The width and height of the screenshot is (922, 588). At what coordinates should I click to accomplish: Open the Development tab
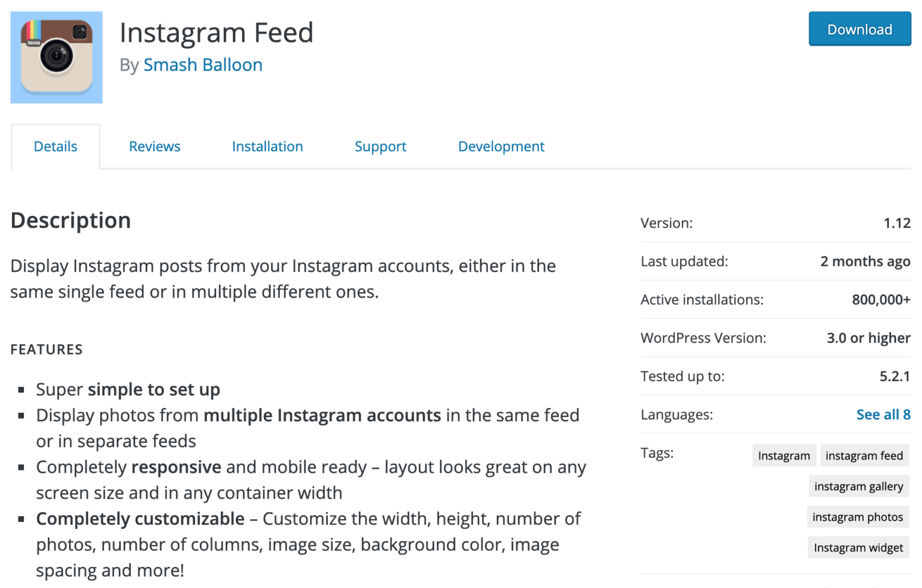coord(501,146)
